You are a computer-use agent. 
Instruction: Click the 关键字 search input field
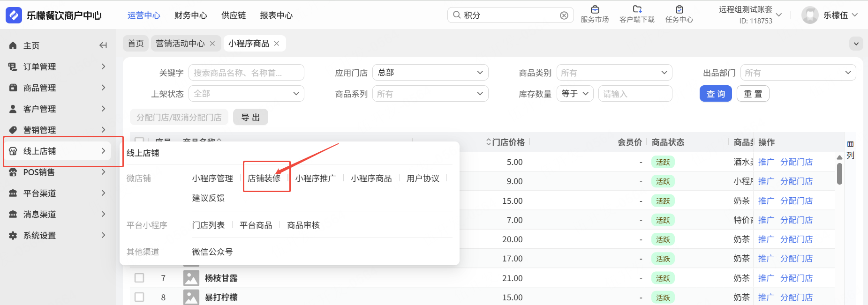(x=246, y=73)
